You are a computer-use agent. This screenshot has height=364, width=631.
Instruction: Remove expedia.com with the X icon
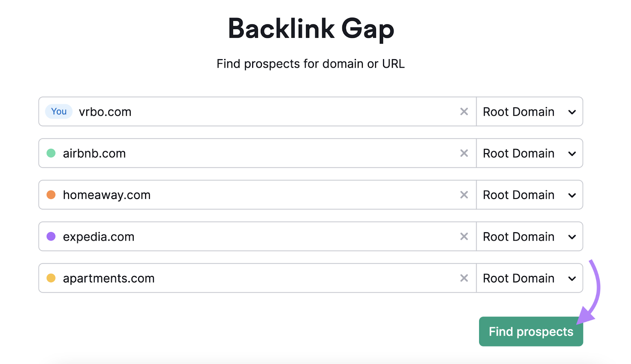pyautogui.click(x=464, y=236)
